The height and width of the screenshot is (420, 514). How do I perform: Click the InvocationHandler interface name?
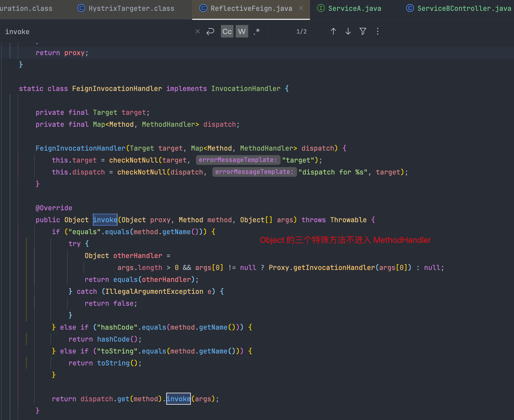point(246,88)
